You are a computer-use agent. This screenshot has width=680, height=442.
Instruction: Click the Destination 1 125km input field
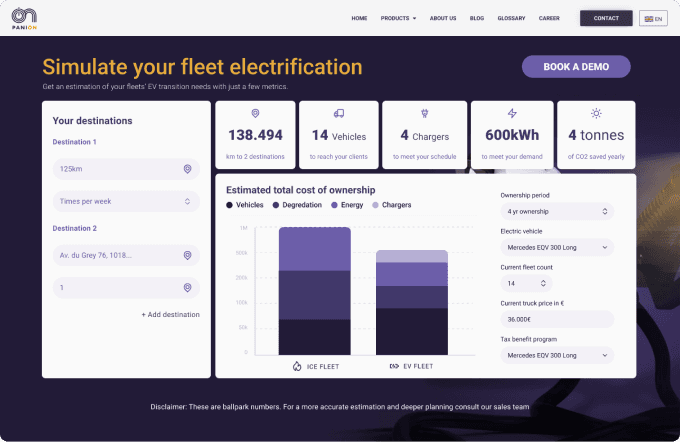(126, 169)
